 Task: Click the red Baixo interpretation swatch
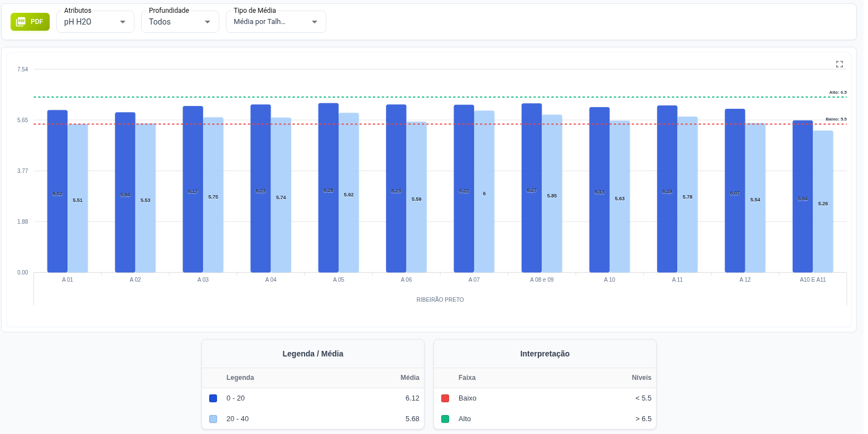pos(445,398)
